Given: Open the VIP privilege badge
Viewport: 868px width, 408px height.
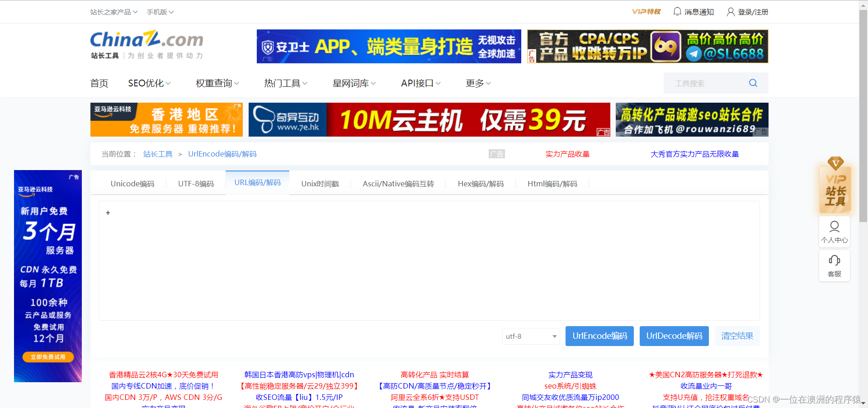Looking at the screenshot, I should 646,12.
